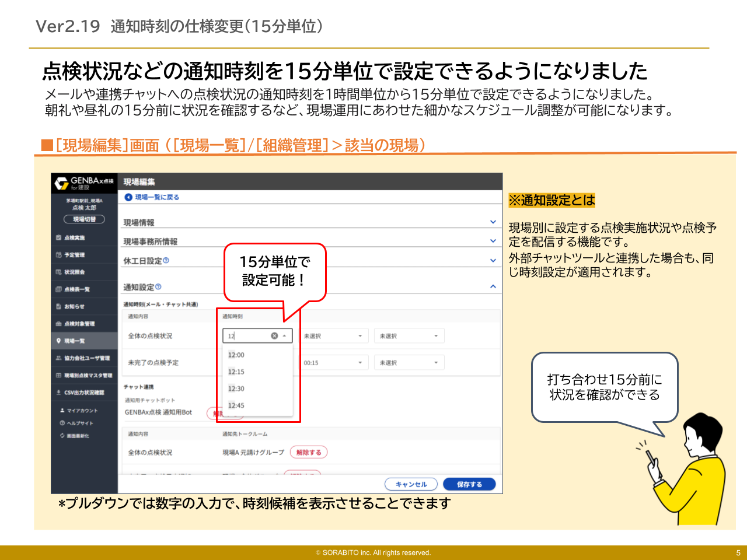Expand the 現場情報 section chevron
747x560 pixels.
tap(493, 222)
